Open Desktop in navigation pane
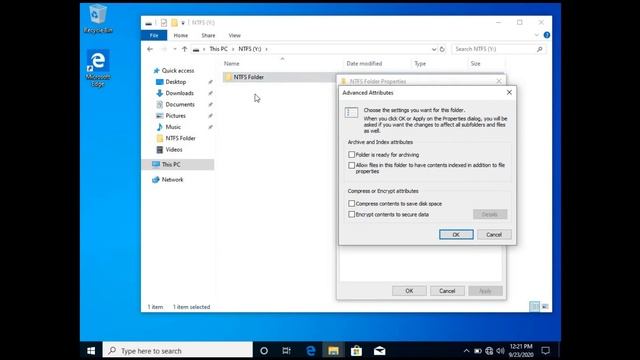The image size is (640, 360). (x=176, y=82)
